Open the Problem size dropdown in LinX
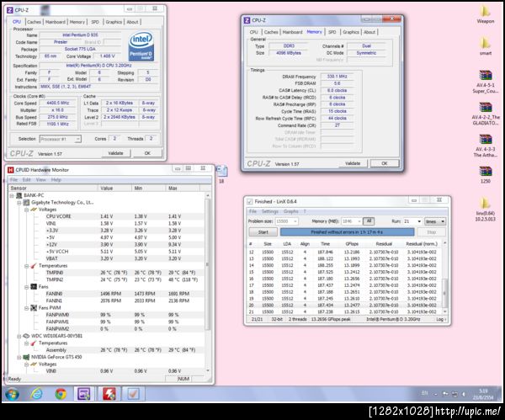Viewport: 505px width, 420px height. (287, 221)
